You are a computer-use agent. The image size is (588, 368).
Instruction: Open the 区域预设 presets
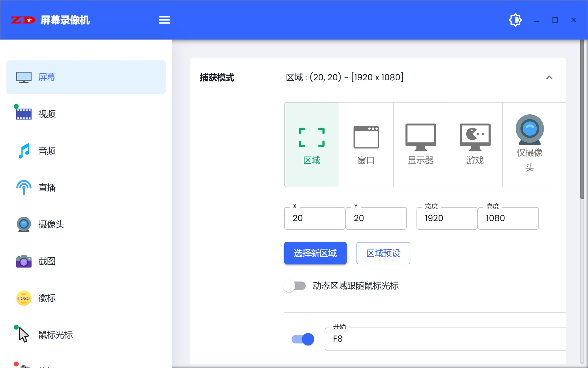click(383, 253)
